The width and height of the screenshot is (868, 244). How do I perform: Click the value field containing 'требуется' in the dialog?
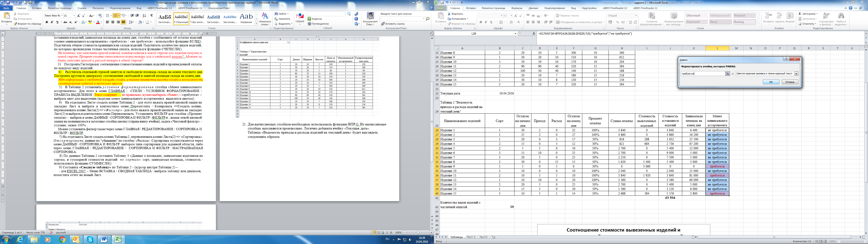click(703, 73)
